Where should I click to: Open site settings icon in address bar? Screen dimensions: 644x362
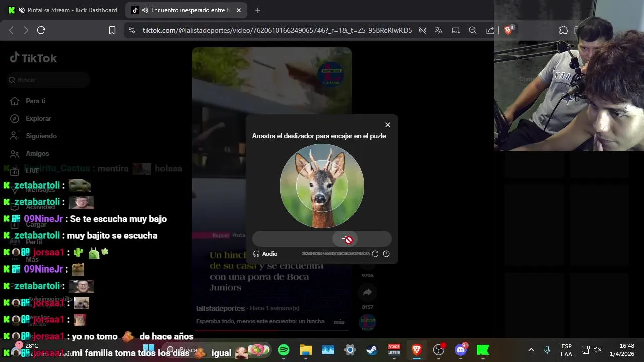(132, 30)
